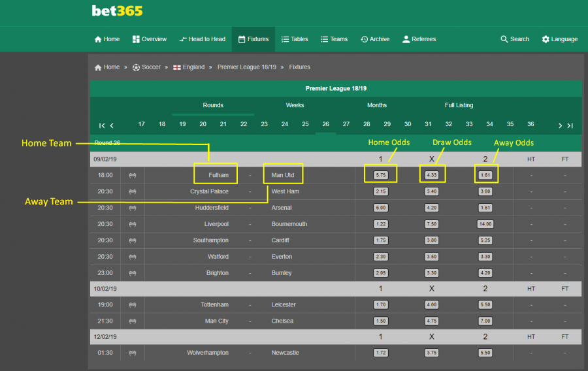Click Brighton match head-to-head icon

tap(133, 273)
